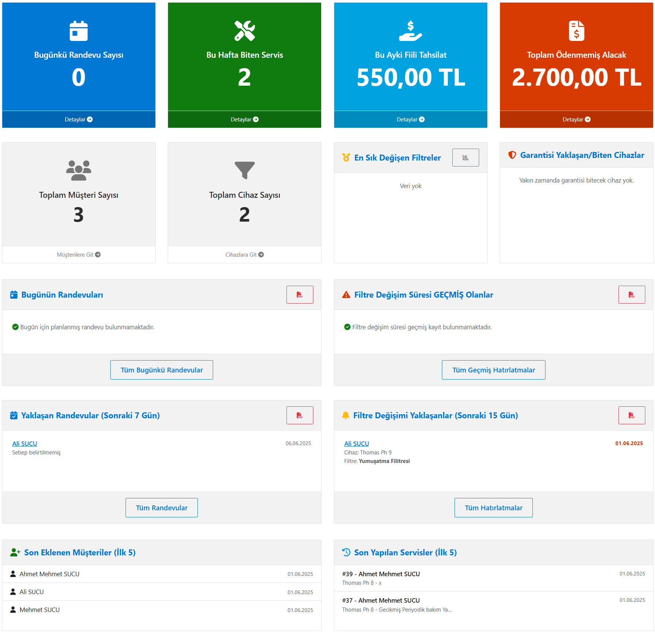655x644 pixels.
Task: Follow the Cihazlara Git link
Action: pyautogui.click(x=244, y=255)
